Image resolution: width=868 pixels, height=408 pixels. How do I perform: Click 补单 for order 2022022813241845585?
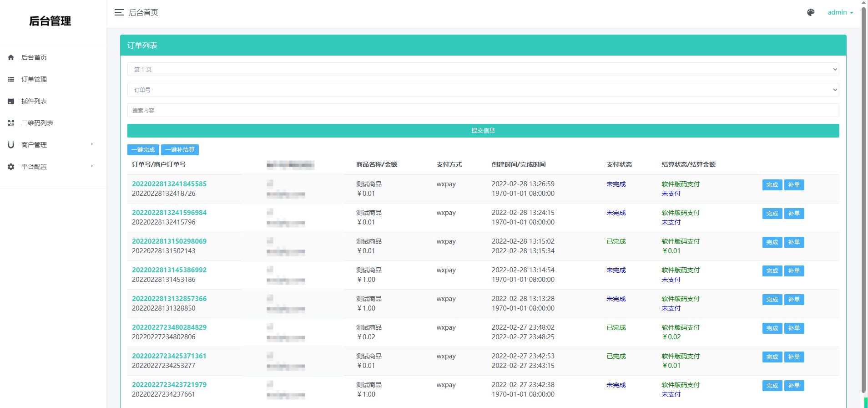tap(794, 185)
